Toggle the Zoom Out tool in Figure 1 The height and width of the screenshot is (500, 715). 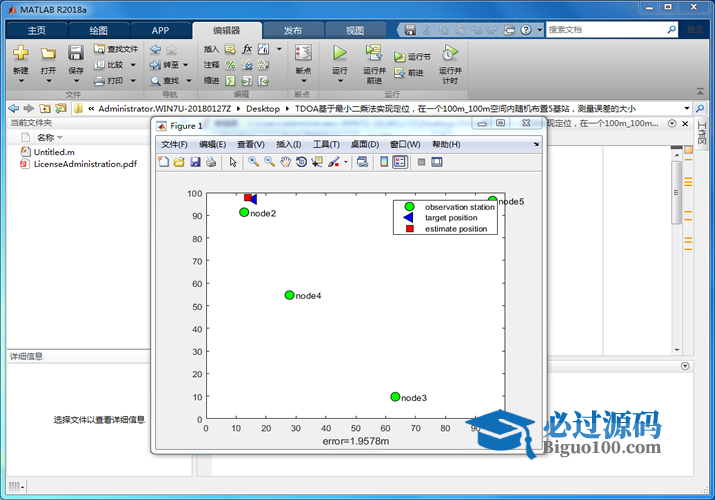point(269,162)
